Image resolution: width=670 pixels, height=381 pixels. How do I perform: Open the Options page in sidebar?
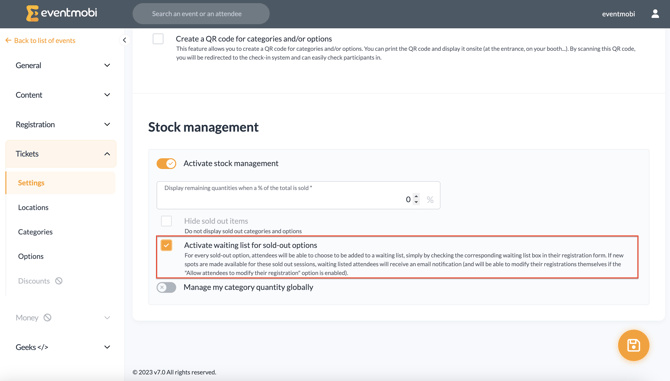pos(31,256)
